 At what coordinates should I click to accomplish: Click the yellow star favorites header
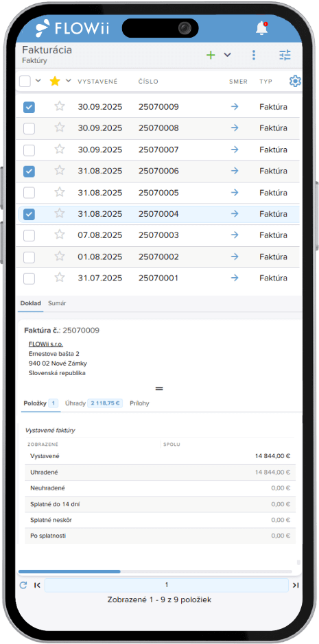click(55, 82)
